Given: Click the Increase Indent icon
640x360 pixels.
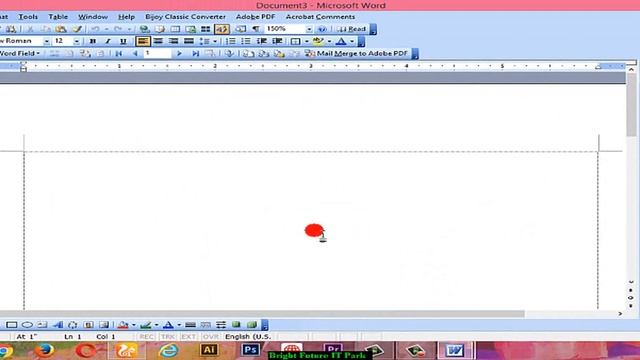Looking at the screenshot, I should 277,41.
